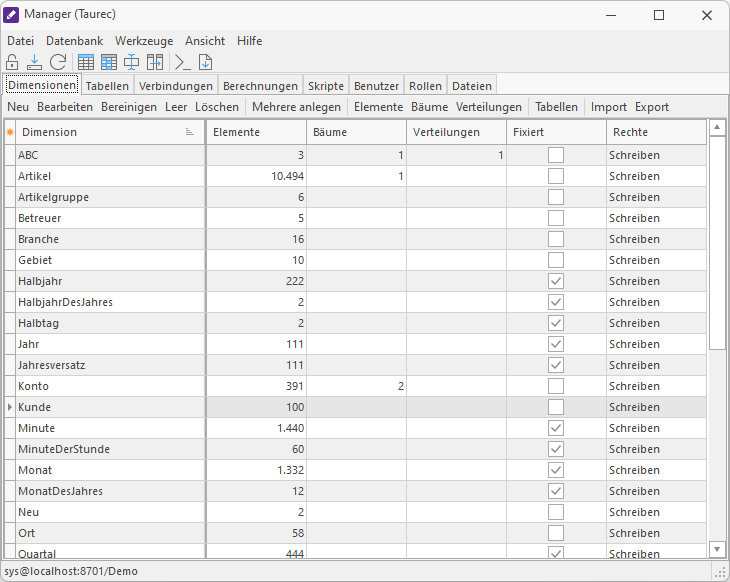Viewport: 730px width, 582px height.
Task: Click the row expander arrow beside Kunde
Action: click(10, 407)
